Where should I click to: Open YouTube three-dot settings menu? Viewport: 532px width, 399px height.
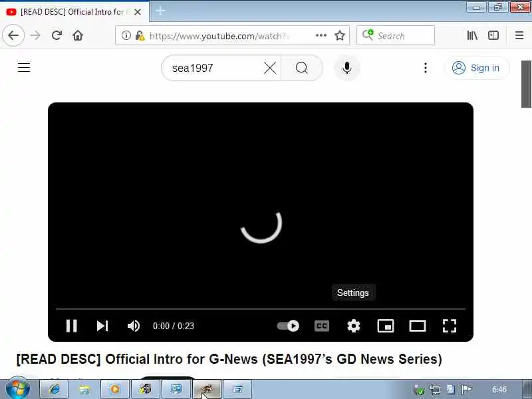click(x=426, y=68)
